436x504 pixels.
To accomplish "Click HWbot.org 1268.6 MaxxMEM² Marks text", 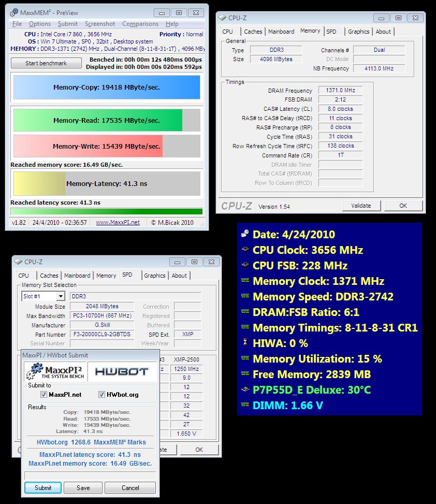I will pos(91,442).
